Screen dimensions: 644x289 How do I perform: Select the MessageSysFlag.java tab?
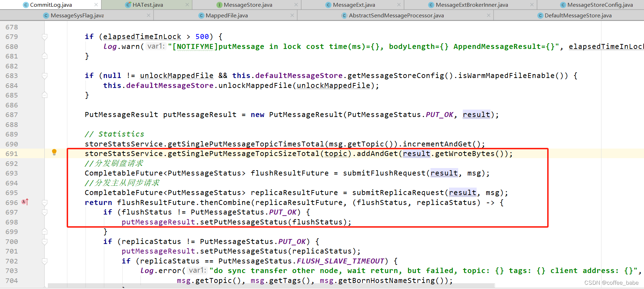coord(77,16)
